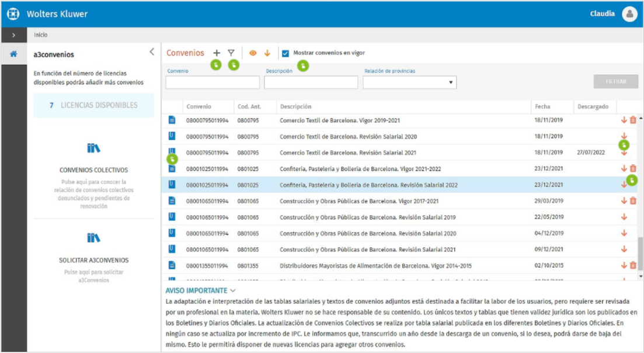
Task: Download Construcción Revisión Salarial 2019
Action: pos(624,217)
